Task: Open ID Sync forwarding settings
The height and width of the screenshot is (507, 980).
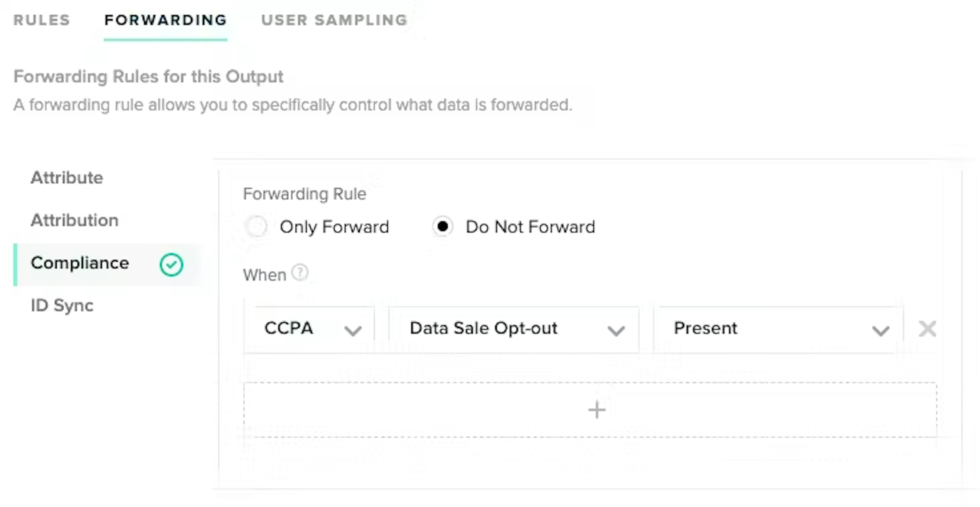Action: click(x=62, y=305)
